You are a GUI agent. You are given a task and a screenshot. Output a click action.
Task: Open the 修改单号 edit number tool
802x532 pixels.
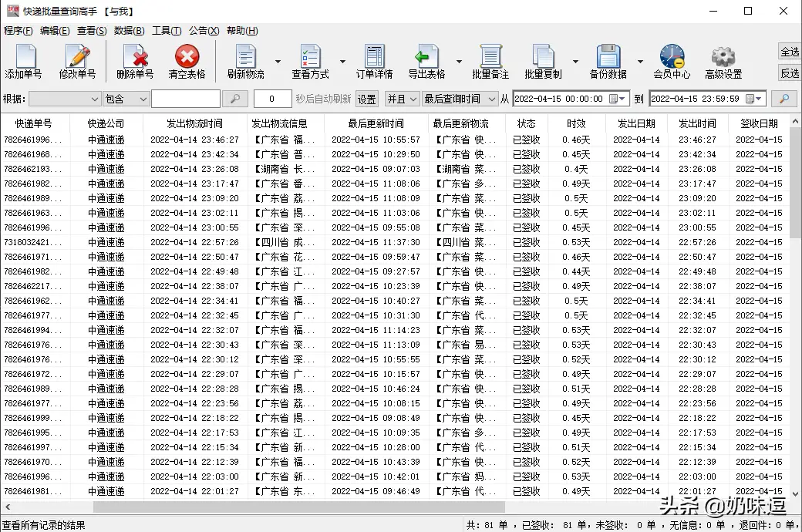pyautogui.click(x=77, y=62)
